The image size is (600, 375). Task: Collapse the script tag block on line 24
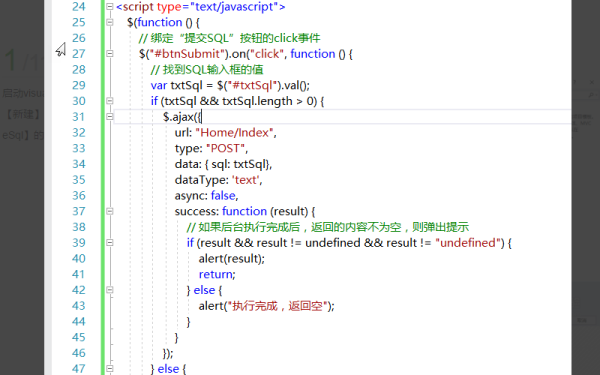tap(110, 7)
